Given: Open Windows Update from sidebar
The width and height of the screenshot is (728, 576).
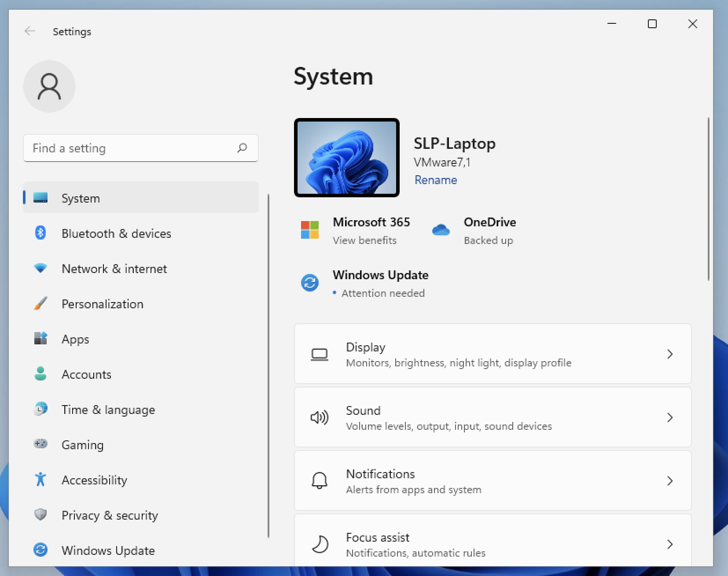Looking at the screenshot, I should point(141,550).
